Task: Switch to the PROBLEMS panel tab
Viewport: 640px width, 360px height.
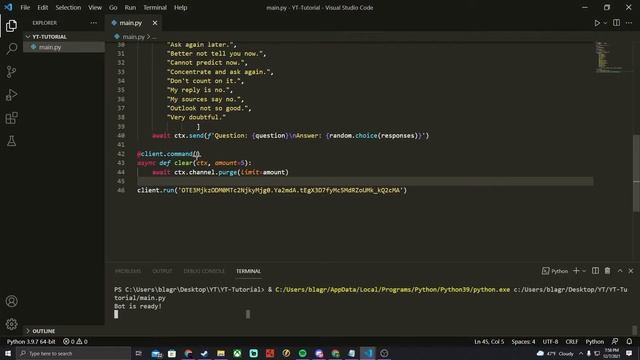Action: pos(128,271)
